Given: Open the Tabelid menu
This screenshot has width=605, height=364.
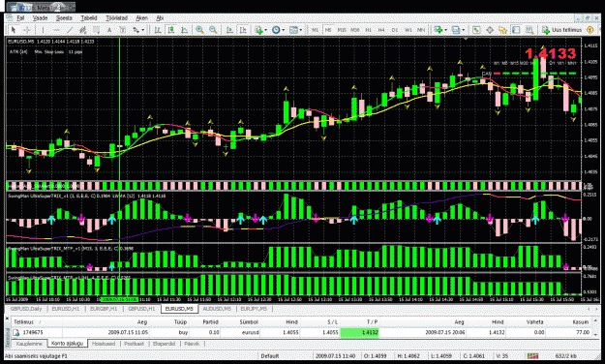Looking at the screenshot, I should coord(89,17).
